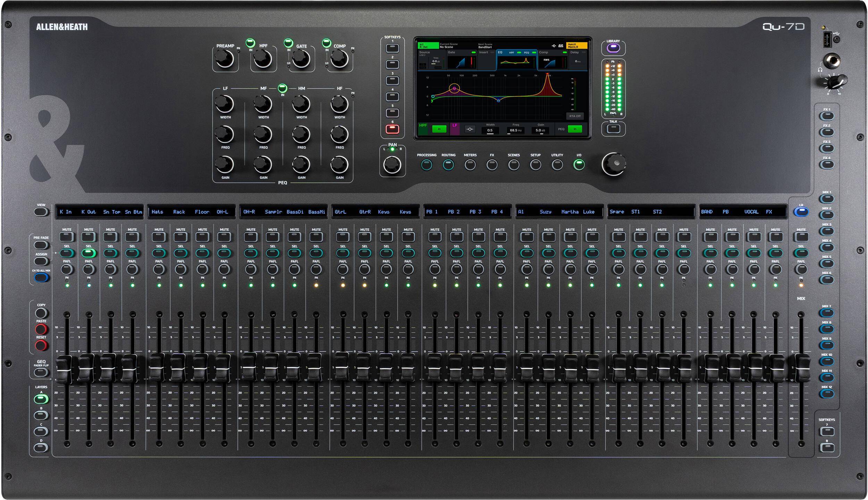Image resolution: width=868 pixels, height=500 pixels.
Task: Click the Freq field showing 68.5 Hz
Action: (x=516, y=131)
